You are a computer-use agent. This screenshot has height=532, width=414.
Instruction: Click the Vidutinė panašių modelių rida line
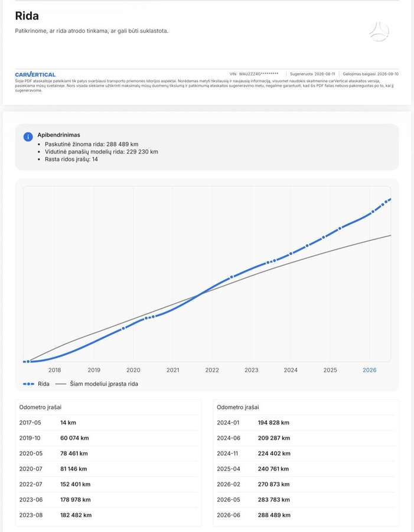[x=102, y=152]
